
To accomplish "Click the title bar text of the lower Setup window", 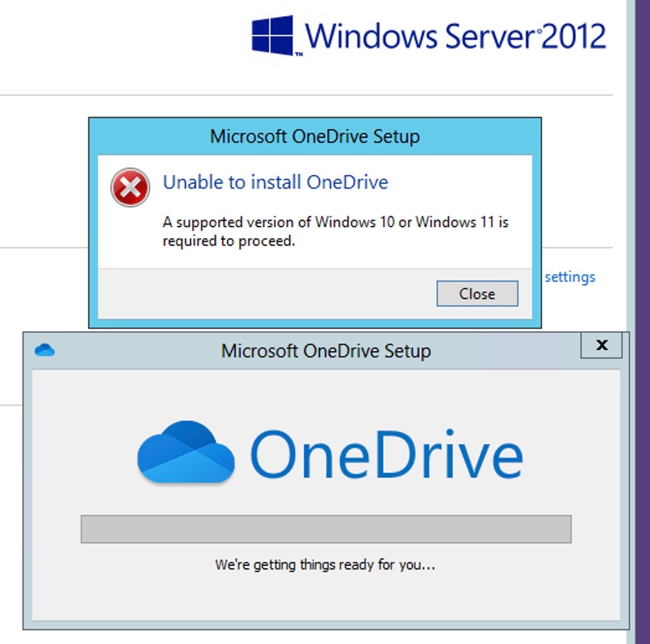I will [326, 351].
